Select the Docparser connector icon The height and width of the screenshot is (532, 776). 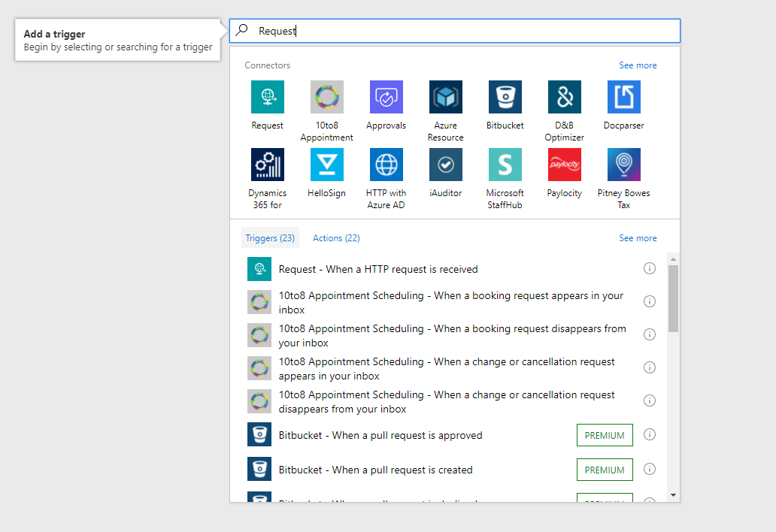tap(623, 97)
